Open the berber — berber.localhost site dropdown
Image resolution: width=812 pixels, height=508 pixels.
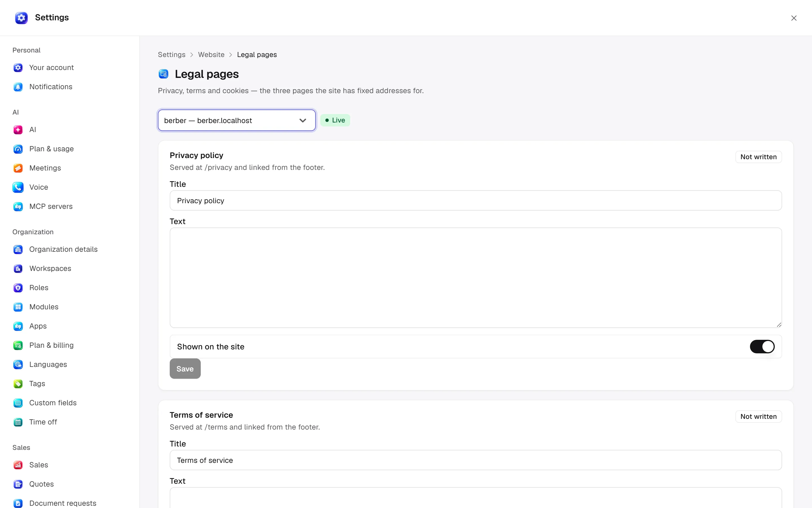tap(237, 120)
